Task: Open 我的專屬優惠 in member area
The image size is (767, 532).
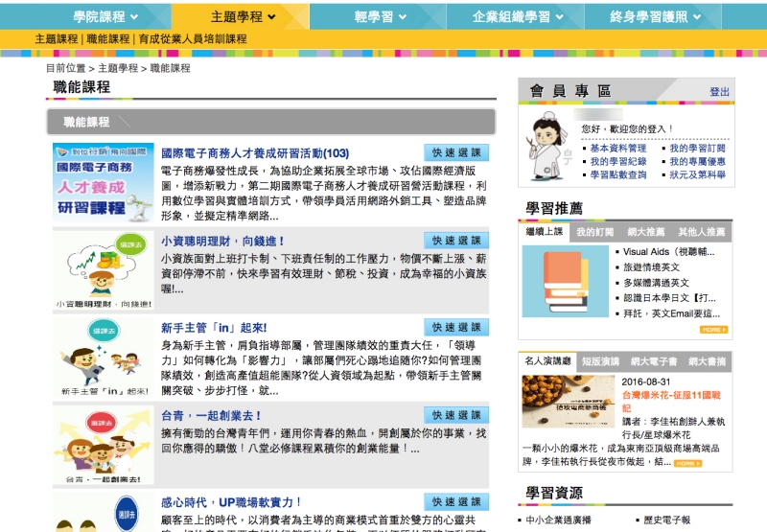Action: 698,161
